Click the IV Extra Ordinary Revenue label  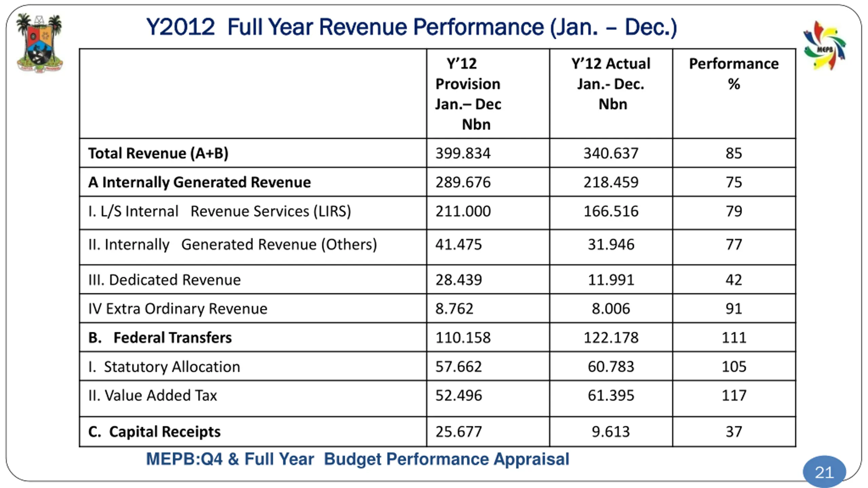pyautogui.click(x=178, y=309)
